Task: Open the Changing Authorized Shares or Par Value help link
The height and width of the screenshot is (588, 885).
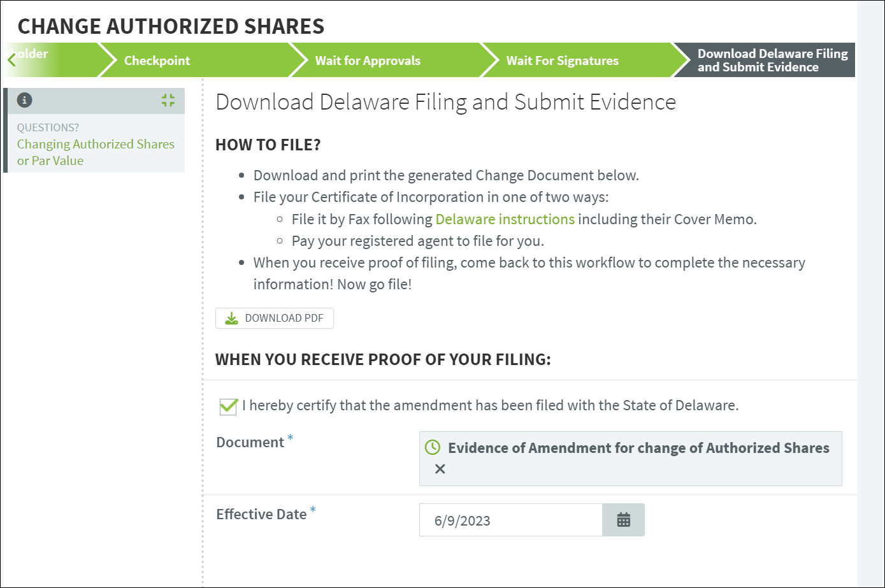Action: tap(96, 152)
